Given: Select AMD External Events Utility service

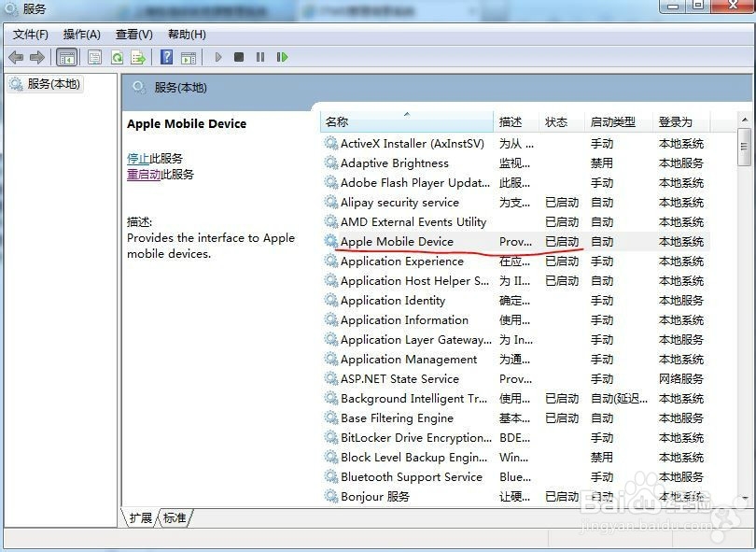Looking at the screenshot, I should [x=413, y=222].
